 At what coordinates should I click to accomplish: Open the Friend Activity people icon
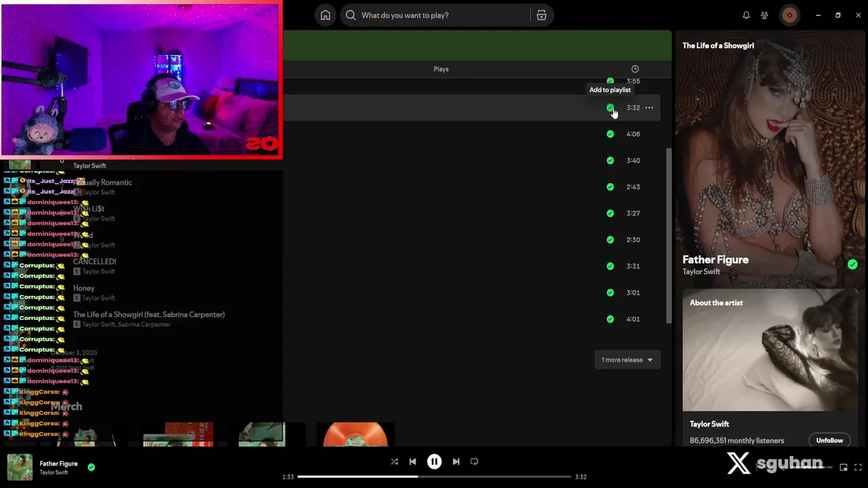click(764, 15)
